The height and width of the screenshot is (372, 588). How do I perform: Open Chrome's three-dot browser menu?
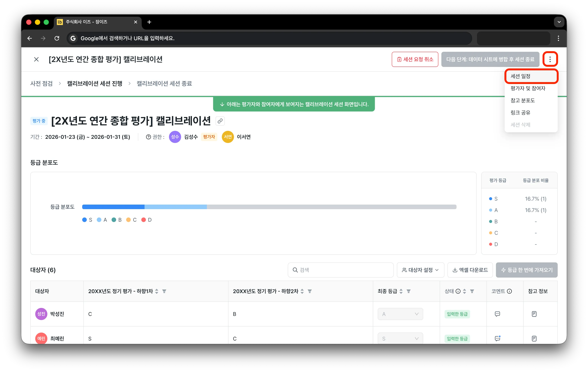click(558, 38)
